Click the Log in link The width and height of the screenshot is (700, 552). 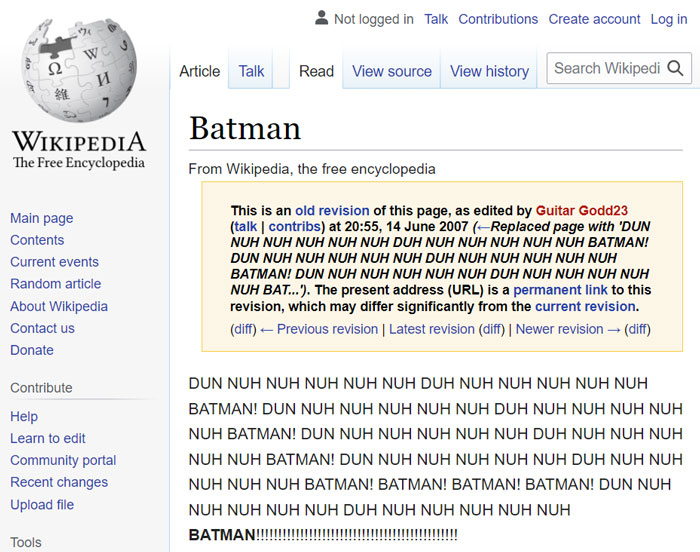tap(668, 19)
